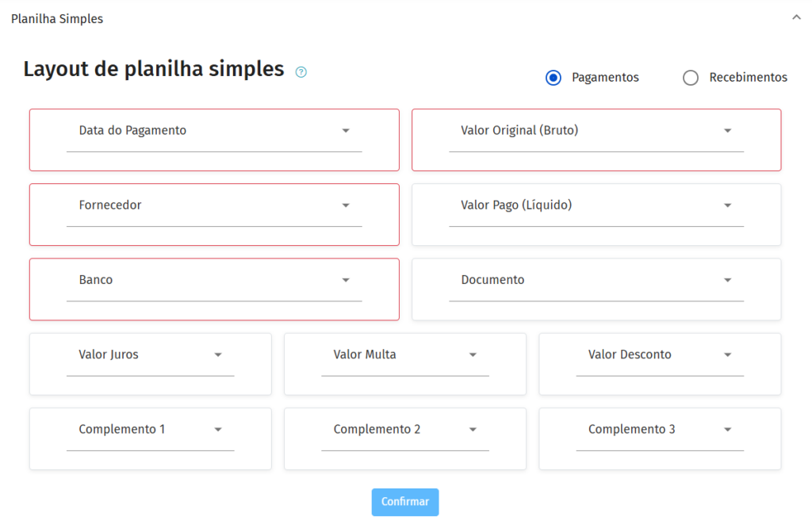
Task: Click the Banco dropdown arrow
Action: pyautogui.click(x=346, y=280)
